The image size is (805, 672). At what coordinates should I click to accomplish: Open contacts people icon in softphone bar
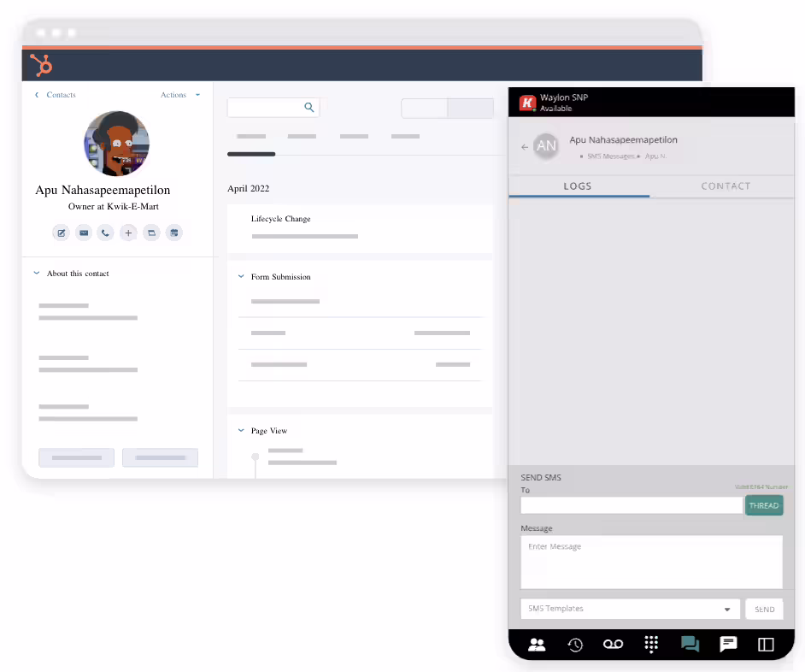click(x=537, y=645)
